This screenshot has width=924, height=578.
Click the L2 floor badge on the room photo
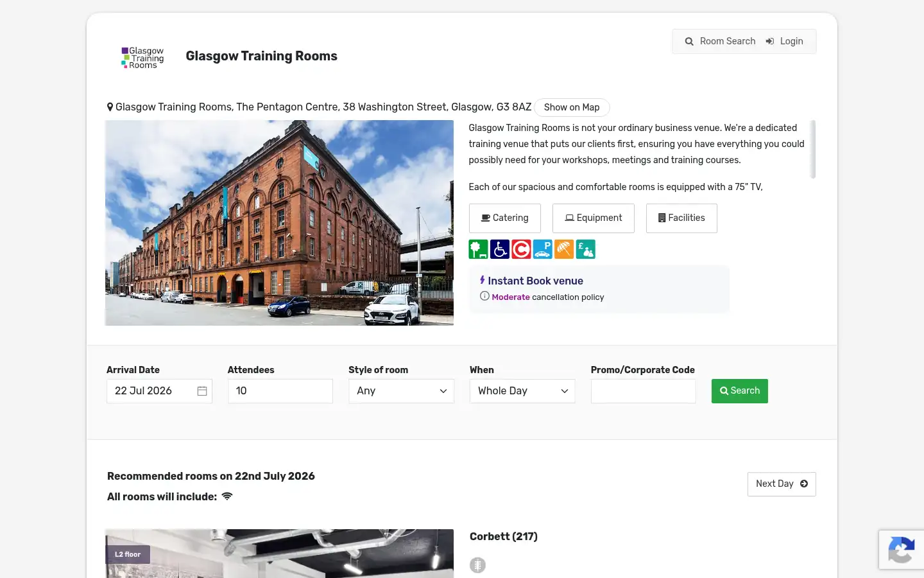click(128, 554)
